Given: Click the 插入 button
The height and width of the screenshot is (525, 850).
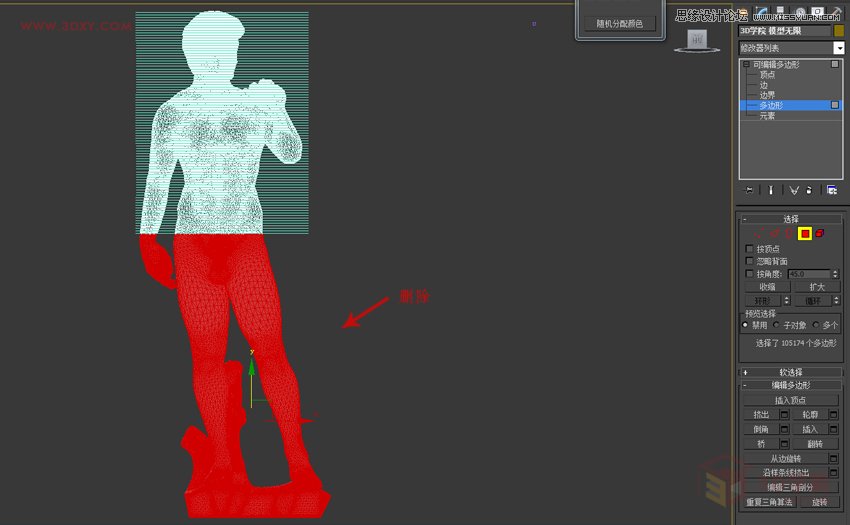Looking at the screenshot, I should tap(810, 429).
